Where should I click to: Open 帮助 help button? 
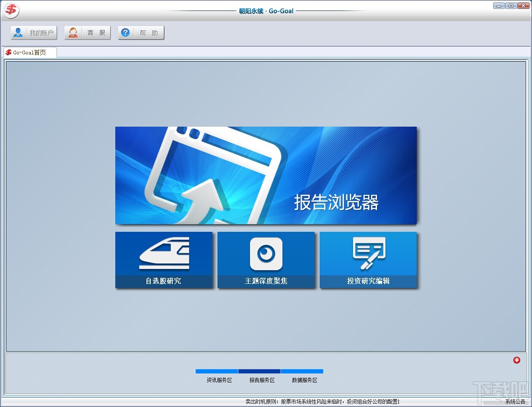[141, 33]
